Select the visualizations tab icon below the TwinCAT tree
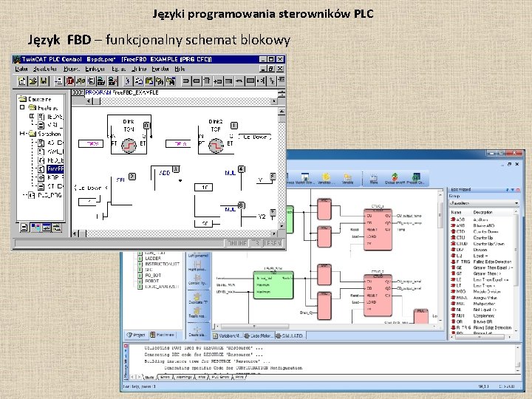 46,228
